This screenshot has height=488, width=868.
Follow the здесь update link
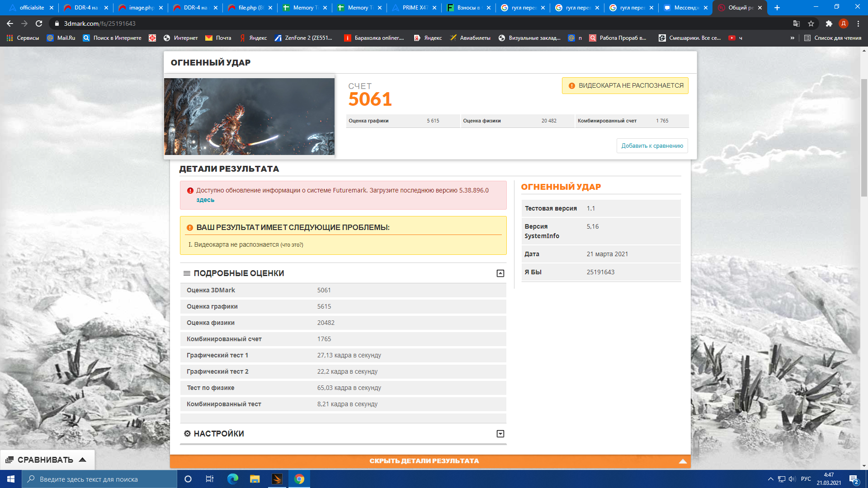click(x=205, y=200)
